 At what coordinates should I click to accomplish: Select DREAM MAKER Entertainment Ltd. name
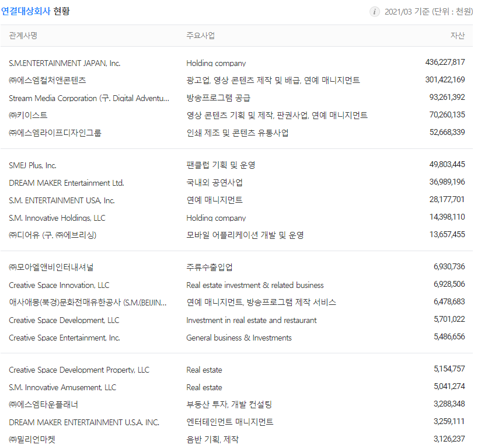click(67, 183)
